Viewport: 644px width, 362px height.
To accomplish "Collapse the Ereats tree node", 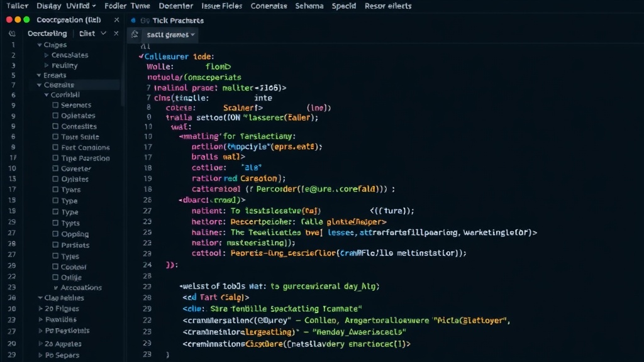I will click(39, 75).
